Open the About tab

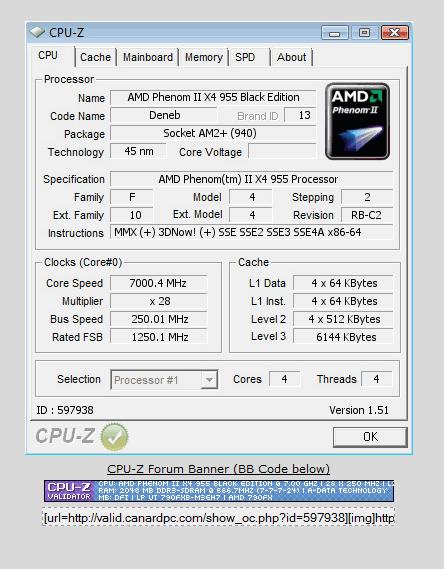(292, 57)
